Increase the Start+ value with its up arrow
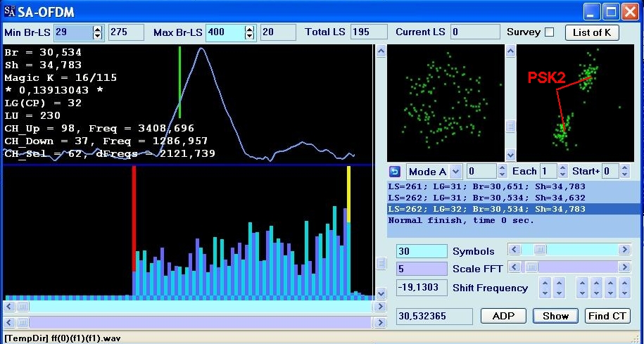 625,168
